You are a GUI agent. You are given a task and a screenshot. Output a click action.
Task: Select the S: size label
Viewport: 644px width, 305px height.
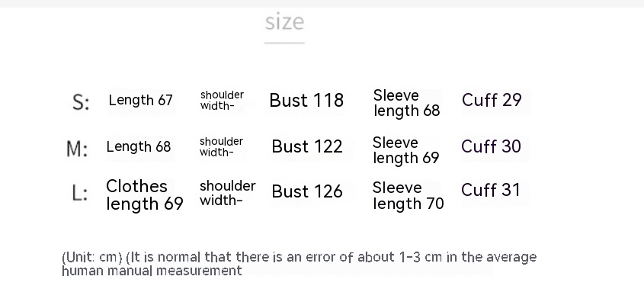click(81, 101)
